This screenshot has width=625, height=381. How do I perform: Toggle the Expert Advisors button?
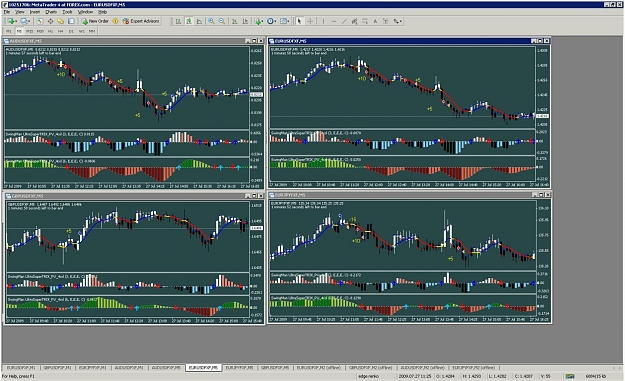coord(141,21)
